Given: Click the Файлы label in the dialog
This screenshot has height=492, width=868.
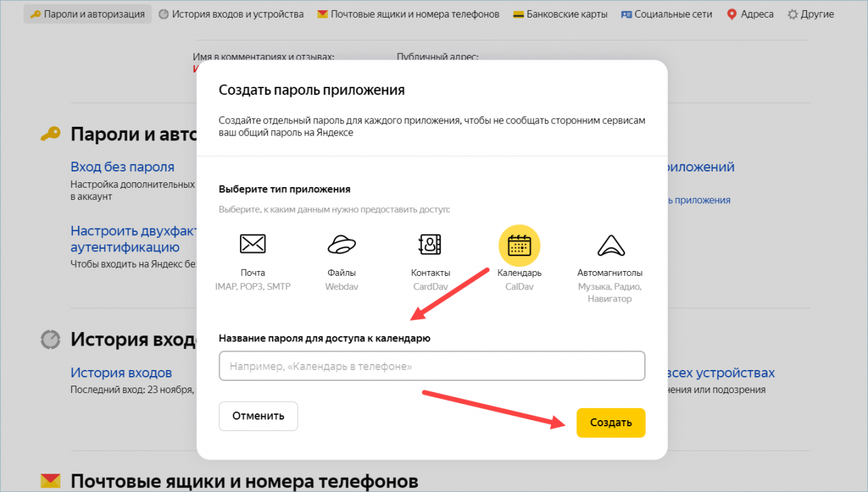Looking at the screenshot, I should (x=342, y=273).
